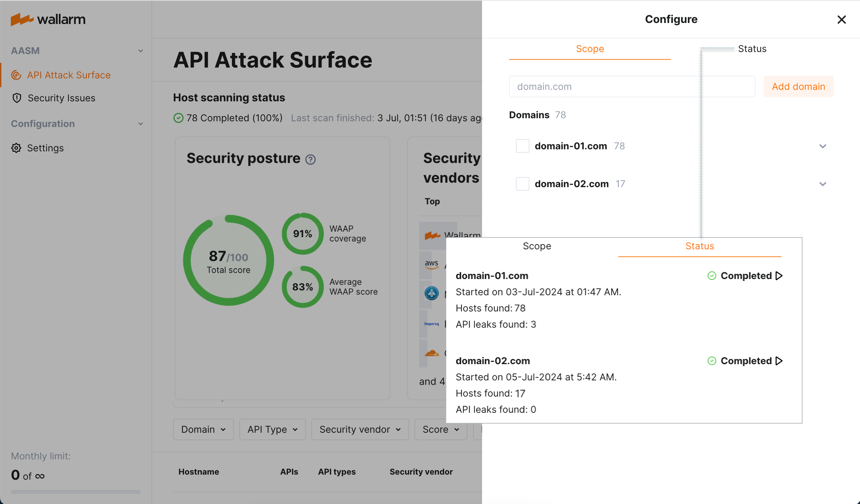This screenshot has width=860, height=504.
Task: Open the Security vendor filter dropdown
Action: [x=360, y=429]
